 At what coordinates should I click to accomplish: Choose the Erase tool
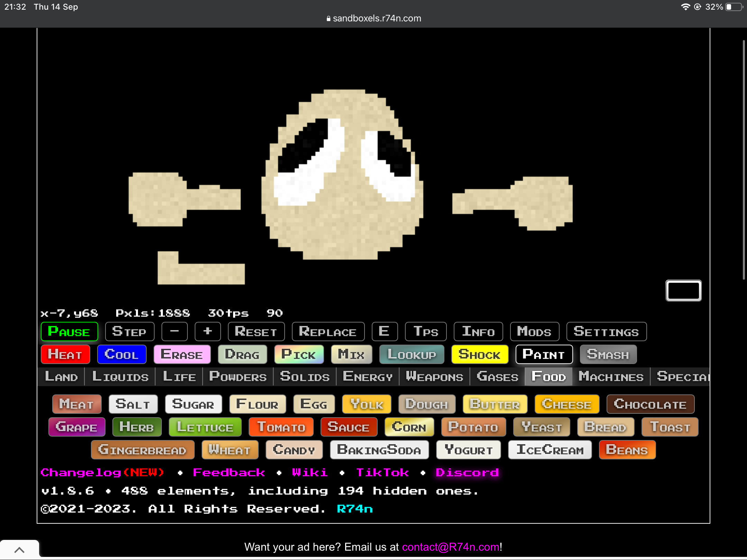tap(182, 354)
